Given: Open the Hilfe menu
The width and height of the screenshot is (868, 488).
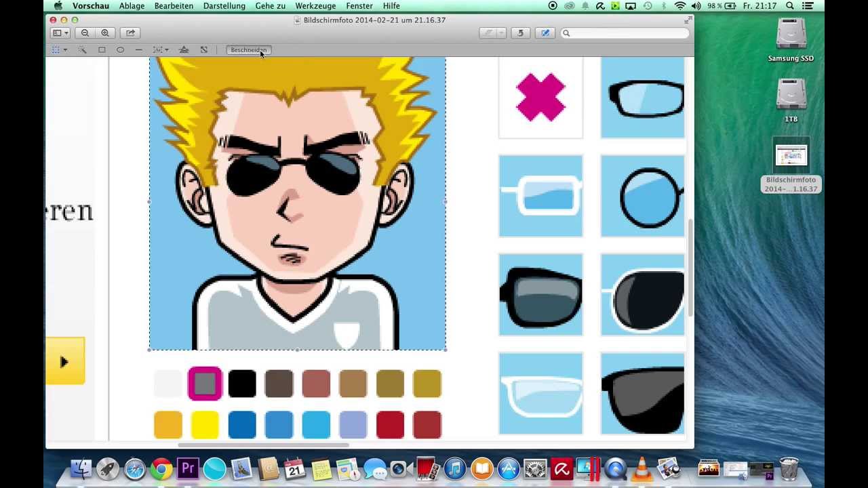Looking at the screenshot, I should pyautogui.click(x=391, y=6).
